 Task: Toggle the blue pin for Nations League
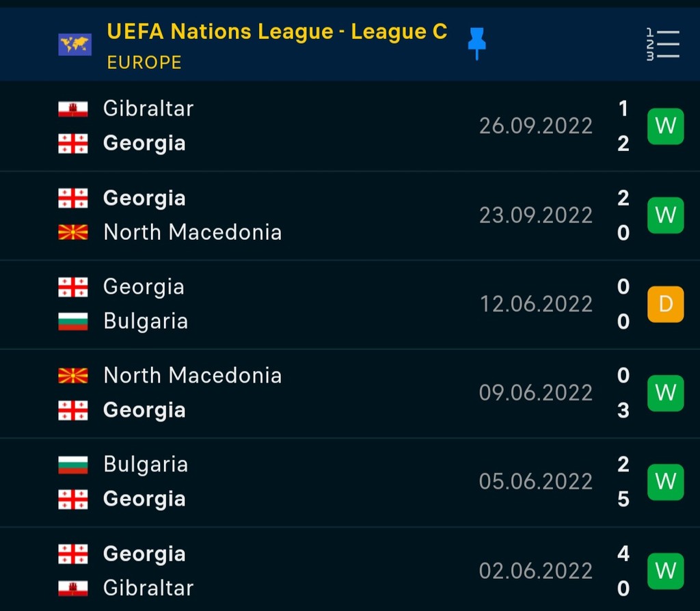click(x=476, y=43)
